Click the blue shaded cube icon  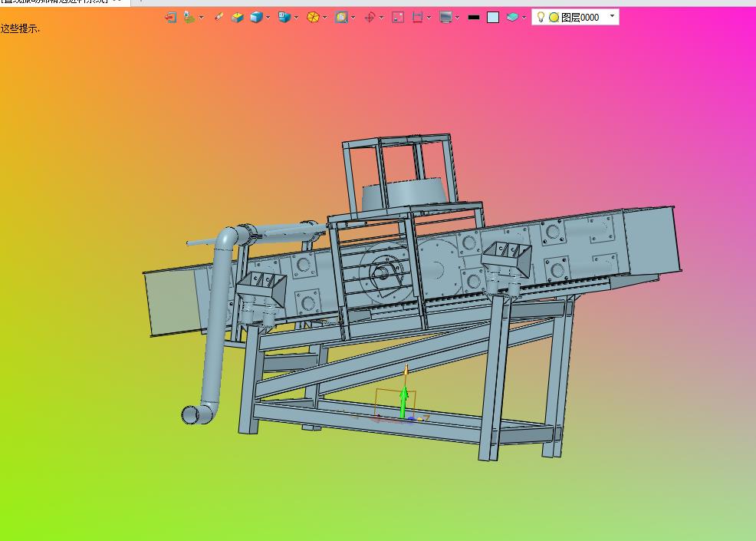point(256,18)
